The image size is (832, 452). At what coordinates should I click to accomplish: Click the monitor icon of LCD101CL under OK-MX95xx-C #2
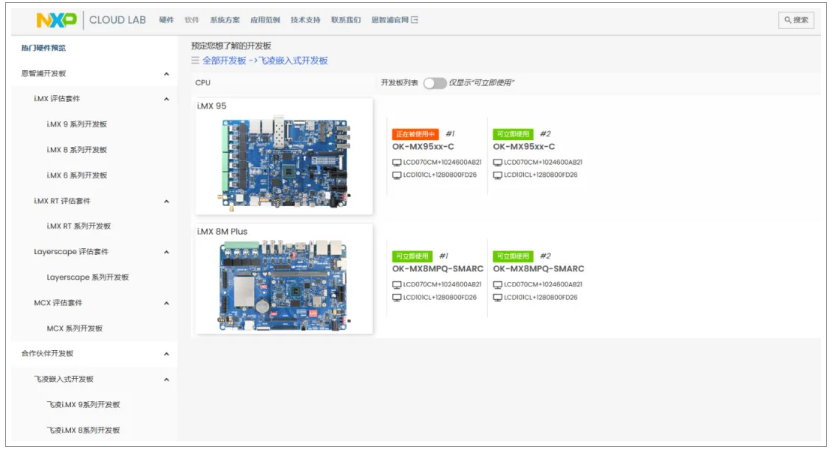pyautogui.click(x=497, y=175)
